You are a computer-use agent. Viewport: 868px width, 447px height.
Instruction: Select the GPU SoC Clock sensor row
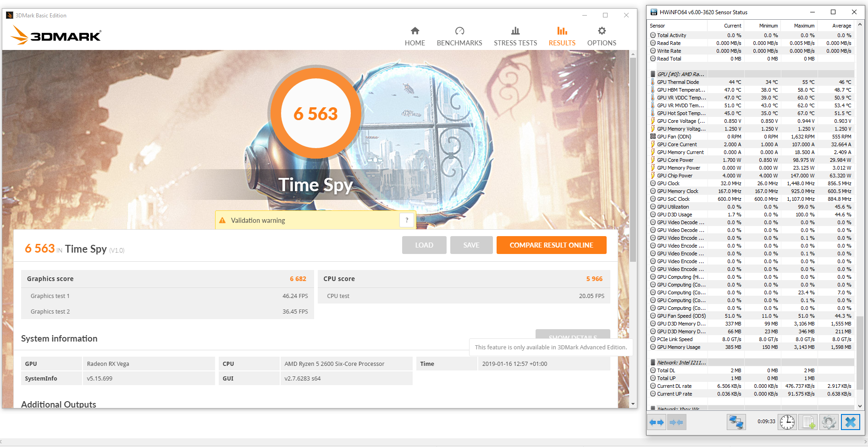coord(751,199)
